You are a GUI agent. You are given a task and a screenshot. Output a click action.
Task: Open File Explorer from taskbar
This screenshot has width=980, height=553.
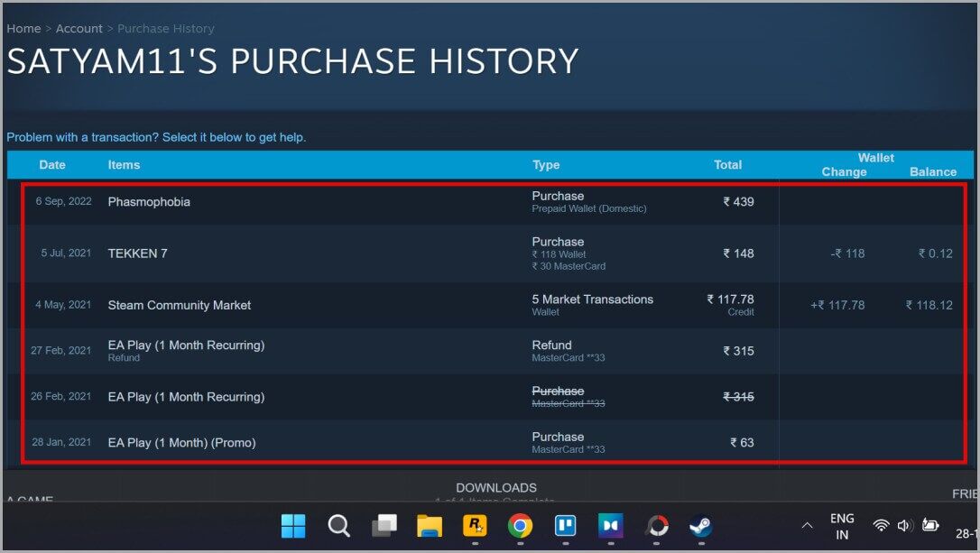point(430,526)
